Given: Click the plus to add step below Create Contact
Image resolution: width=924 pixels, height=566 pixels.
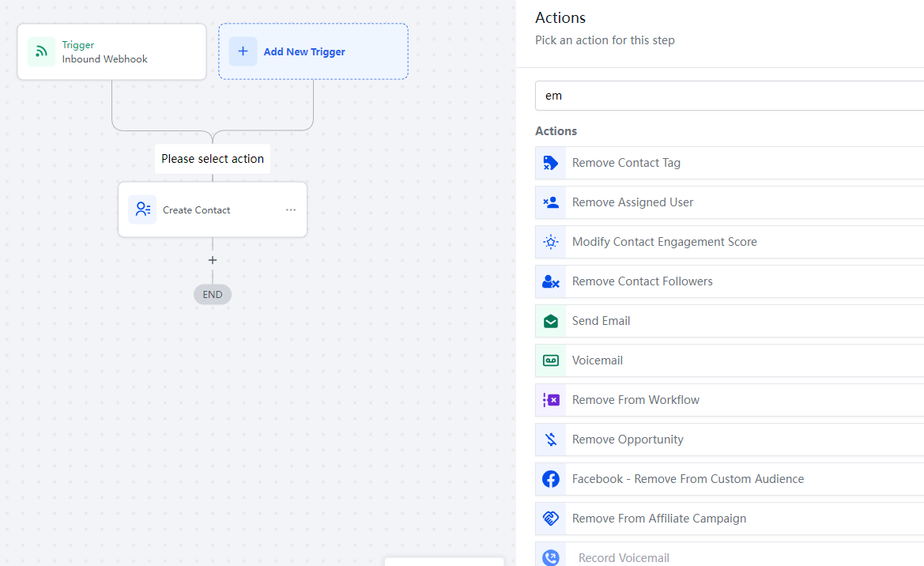Looking at the screenshot, I should [212, 260].
